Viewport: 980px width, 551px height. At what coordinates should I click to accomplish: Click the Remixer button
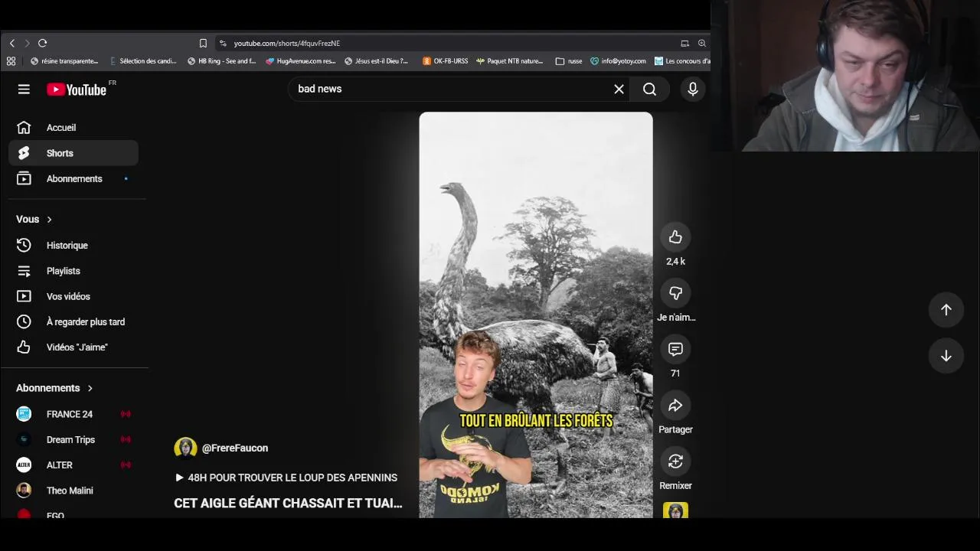coord(675,461)
